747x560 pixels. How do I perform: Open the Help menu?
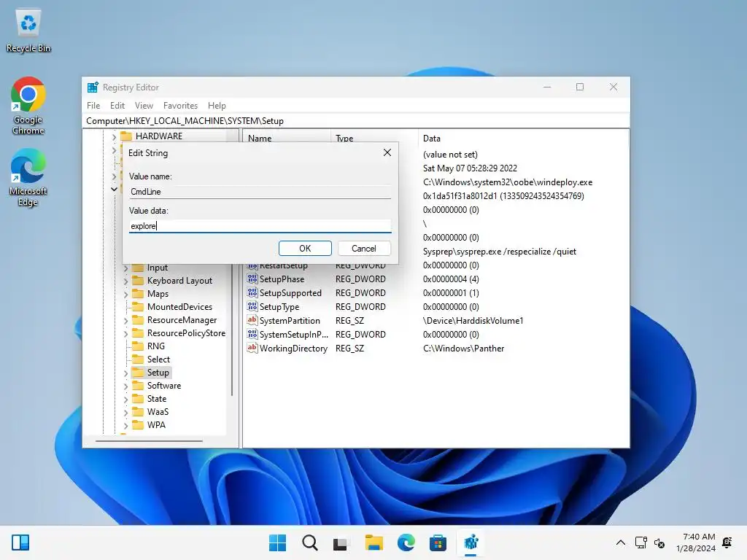click(x=217, y=105)
